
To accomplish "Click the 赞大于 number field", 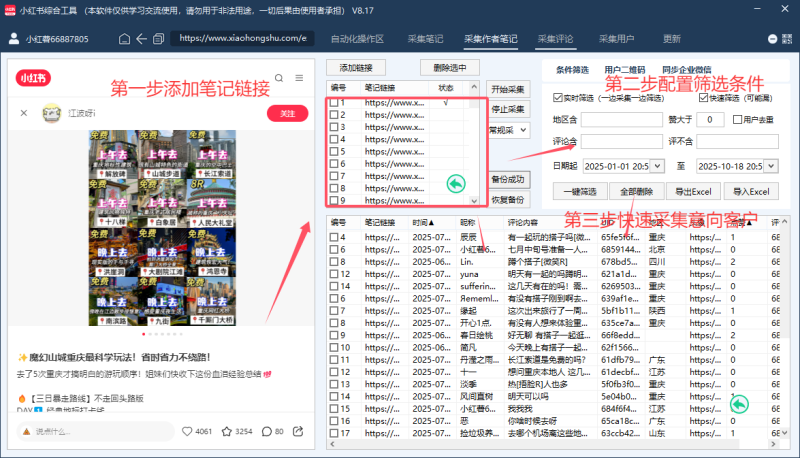I will point(710,120).
